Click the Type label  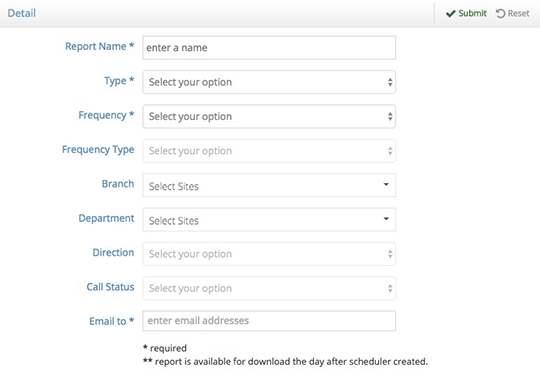click(119, 81)
